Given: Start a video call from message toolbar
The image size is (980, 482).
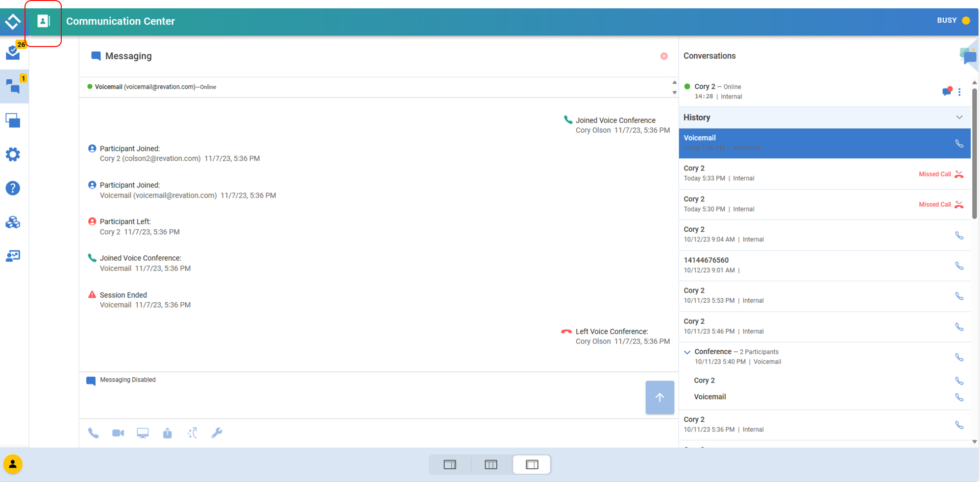Looking at the screenshot, I should pyautogui.click(x=118, y=433).
